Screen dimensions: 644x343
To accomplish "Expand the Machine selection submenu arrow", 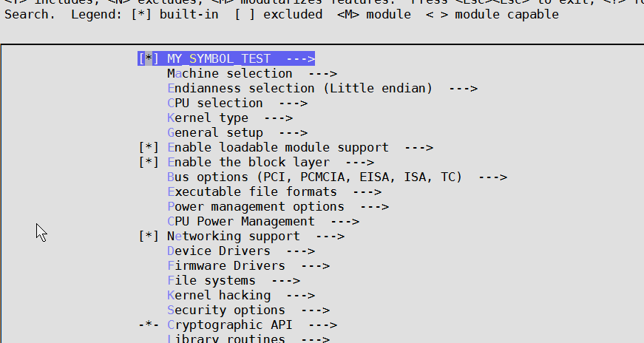I will [322, 74].
